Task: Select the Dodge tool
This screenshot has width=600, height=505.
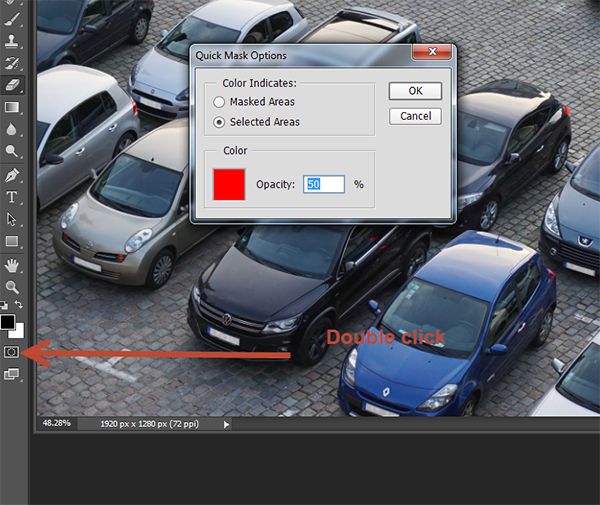Action: (13, 151)
